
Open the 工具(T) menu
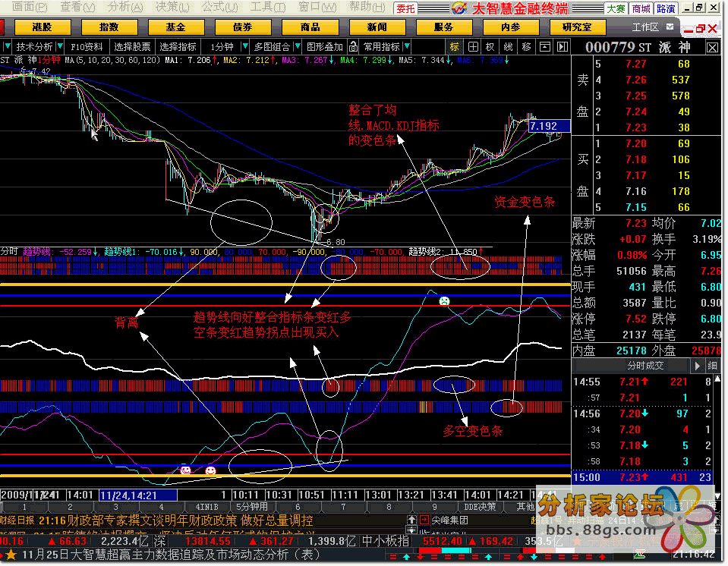coord(268,7)
